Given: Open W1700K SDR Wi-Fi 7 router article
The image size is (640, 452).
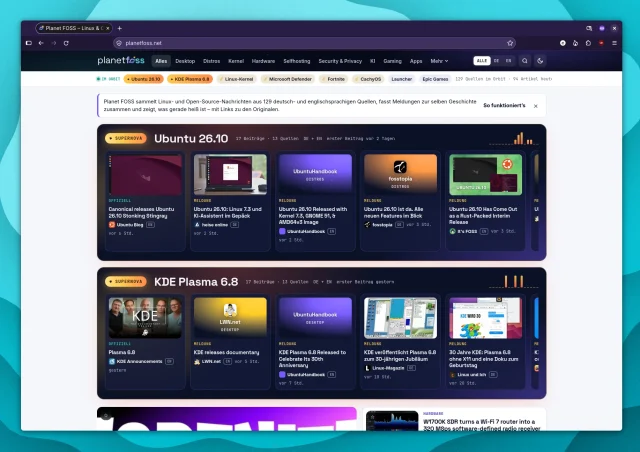Looking at the screenshot, I should pyautogui.click(x=482, y=425).
